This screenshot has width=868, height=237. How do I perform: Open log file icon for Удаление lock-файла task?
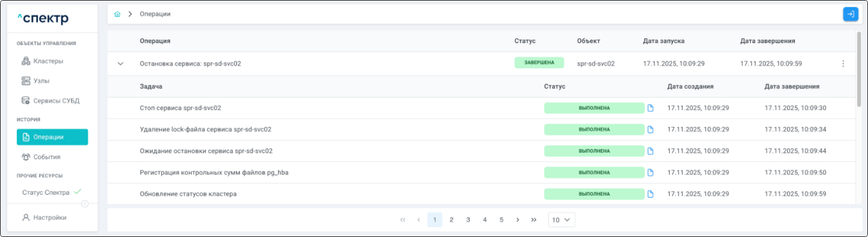650,130
